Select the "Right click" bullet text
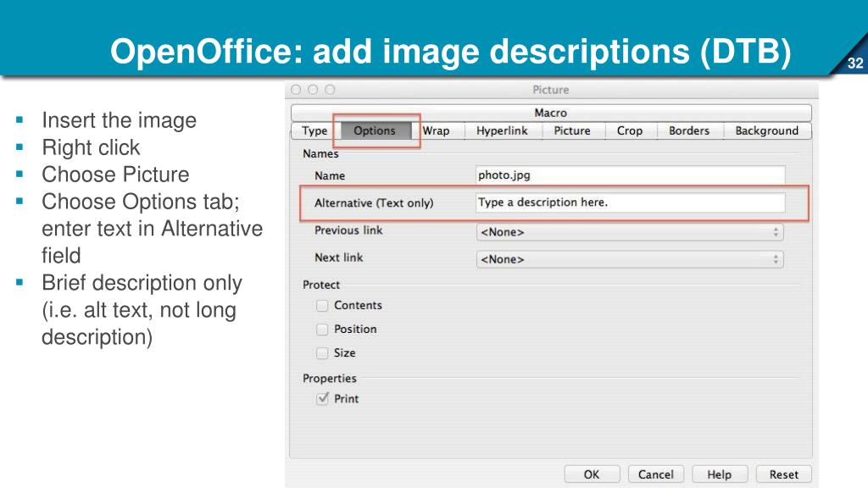 coord(91,147)
